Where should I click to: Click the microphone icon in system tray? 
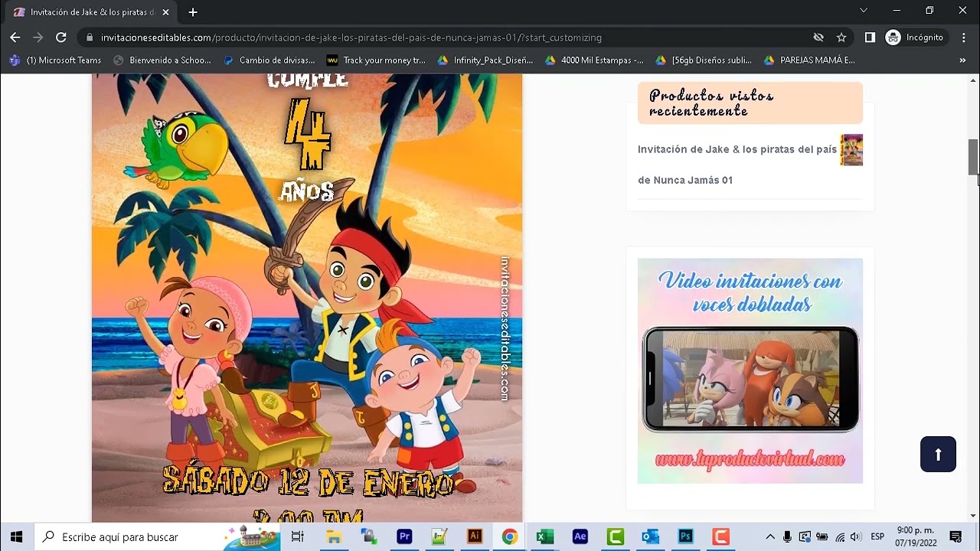[x=786, y=537]
